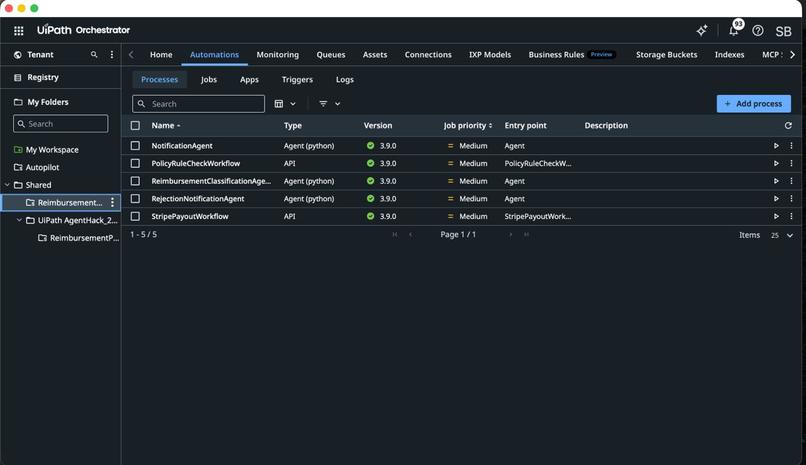Switch to the Triggers sub-tab

[x=297, y=80]
